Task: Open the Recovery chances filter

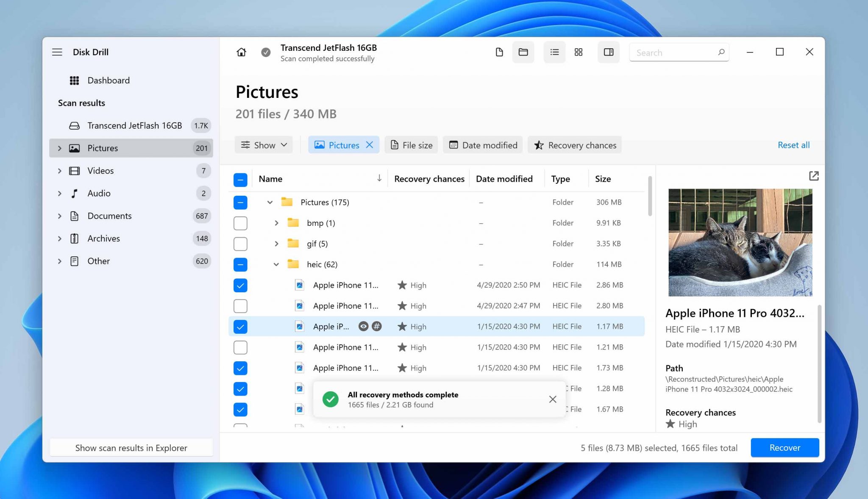Action: [x=575, y=145]
